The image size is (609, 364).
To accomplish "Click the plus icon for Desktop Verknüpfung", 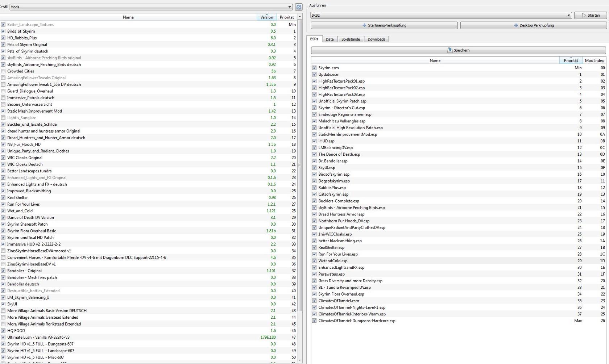I will (516, 25).
